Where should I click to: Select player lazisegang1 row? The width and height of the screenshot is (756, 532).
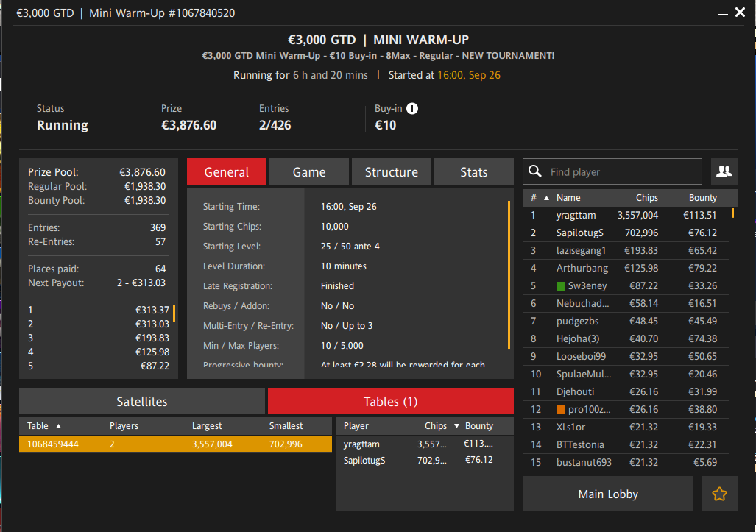pyautogui.click(x=626, y=251)
